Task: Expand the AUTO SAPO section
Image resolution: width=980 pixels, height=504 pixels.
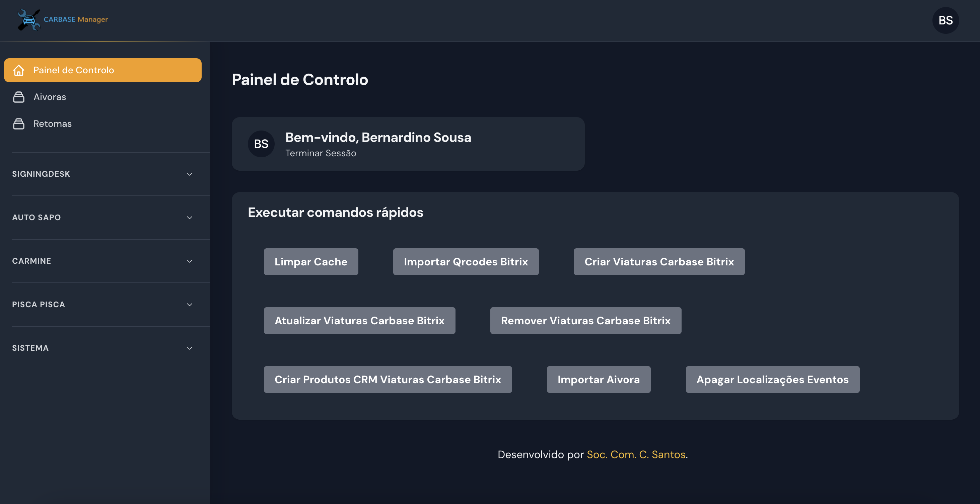Action: [190, 218]
